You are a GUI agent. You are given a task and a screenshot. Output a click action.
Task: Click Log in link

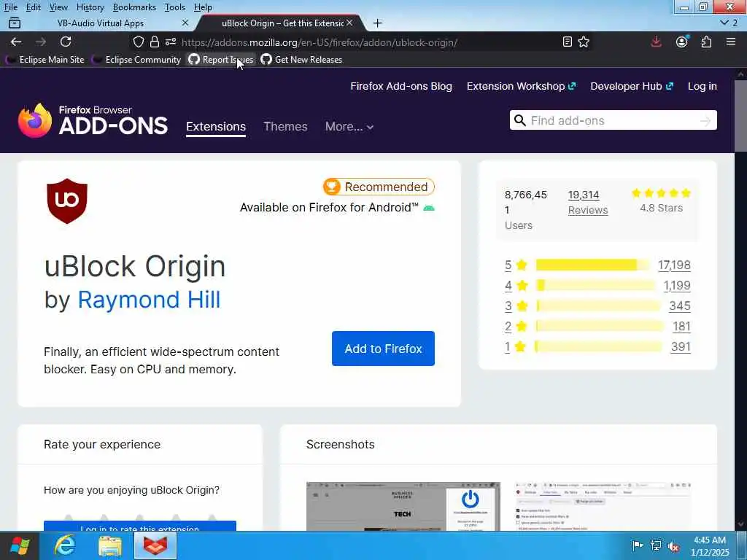tap(703, 86)
